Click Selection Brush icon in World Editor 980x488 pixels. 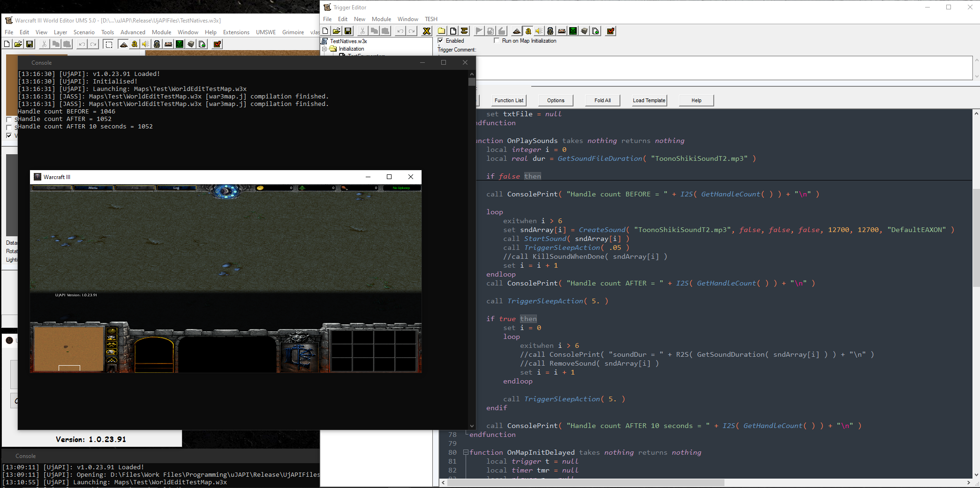pyautogui.click(x=109, y=44)
